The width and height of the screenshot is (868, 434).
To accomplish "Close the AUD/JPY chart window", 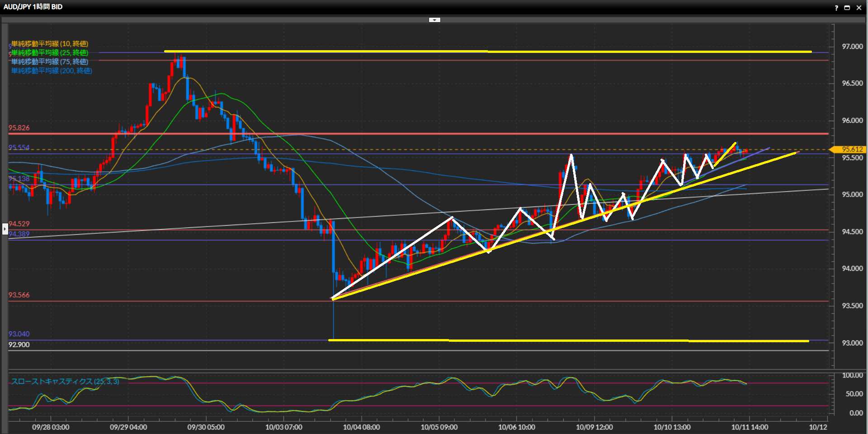I will [x=859, y=8].
